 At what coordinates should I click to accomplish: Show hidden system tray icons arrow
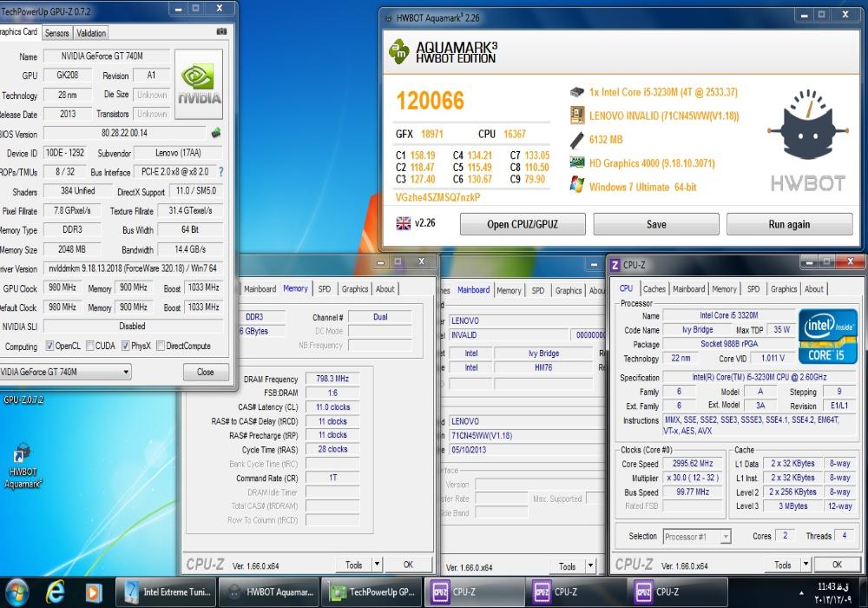(x=801, y=593)
